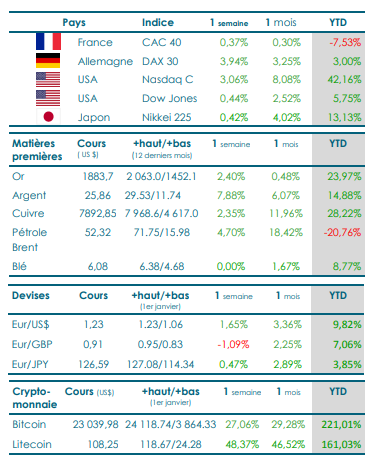
Task: Select the DAX 30 index name
Action: tap(160, 61)
